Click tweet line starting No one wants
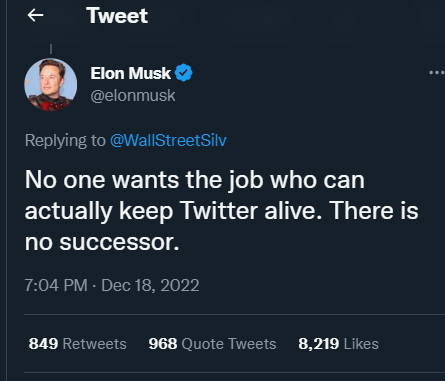The width and height of the screenshot is (445, 381). click(195, 180)
